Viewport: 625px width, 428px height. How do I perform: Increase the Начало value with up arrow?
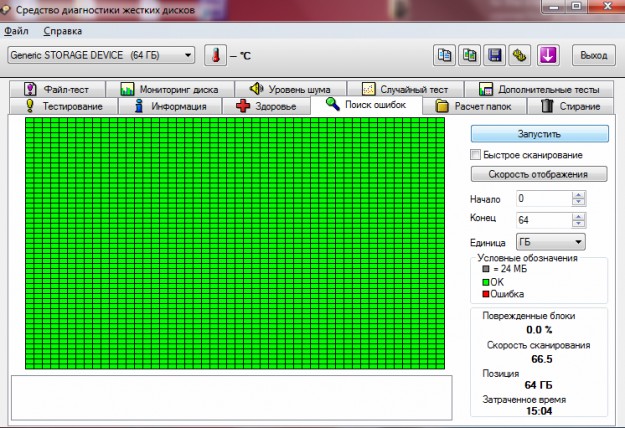(578, 195)
